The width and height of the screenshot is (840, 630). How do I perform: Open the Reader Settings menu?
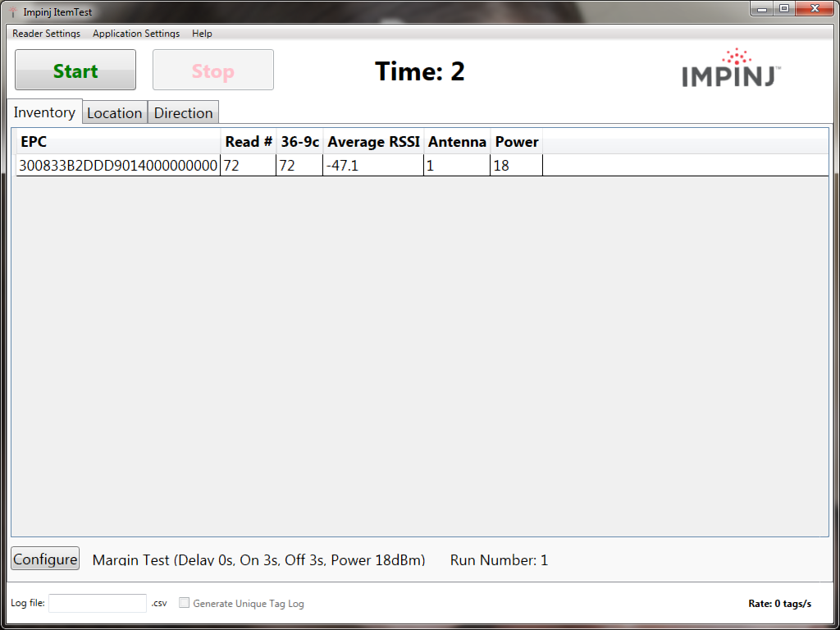click(x=47, y=33)
